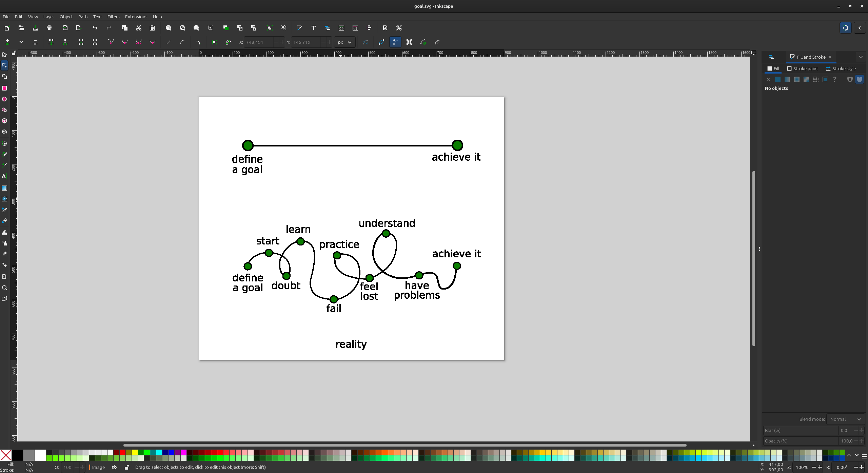Toggle layer visibility eye in status bar
This screenshot has height=473, width=868.
click(x=114, y=467)
